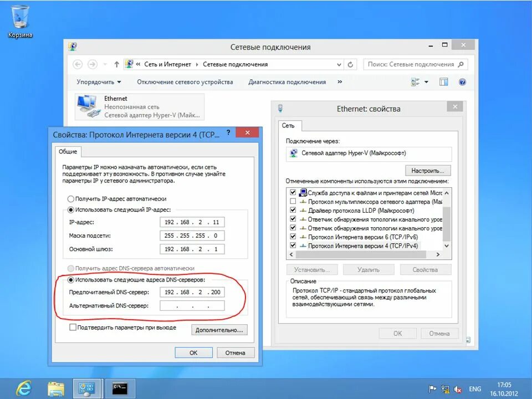Open the Action Center flag icon in the tray

click(432, 389)
